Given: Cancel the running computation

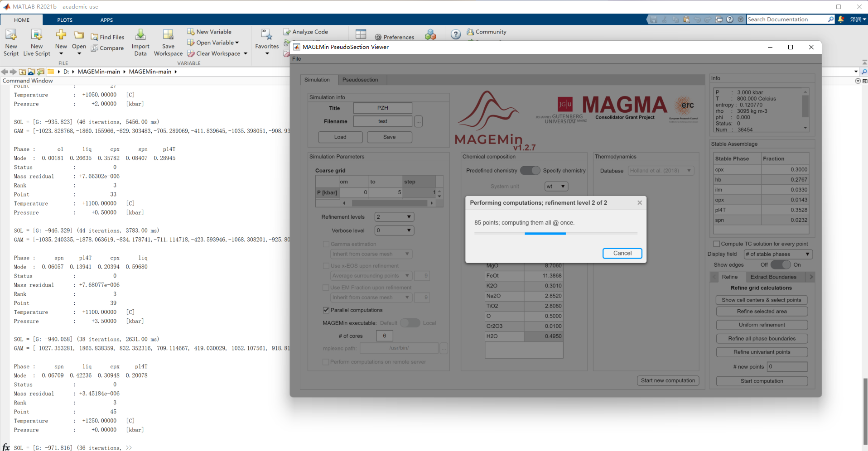Looking at the screenshot, I should [x=622, y=253].
